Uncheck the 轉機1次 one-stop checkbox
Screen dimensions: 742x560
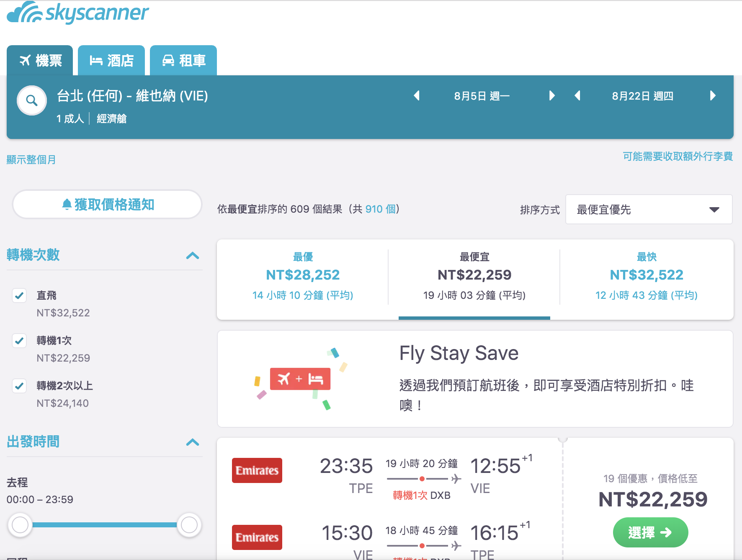(x=19, y=341)
